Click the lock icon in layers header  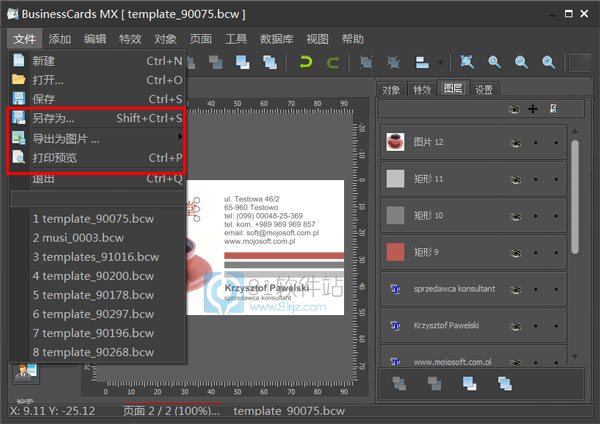(x=554, y=108)
